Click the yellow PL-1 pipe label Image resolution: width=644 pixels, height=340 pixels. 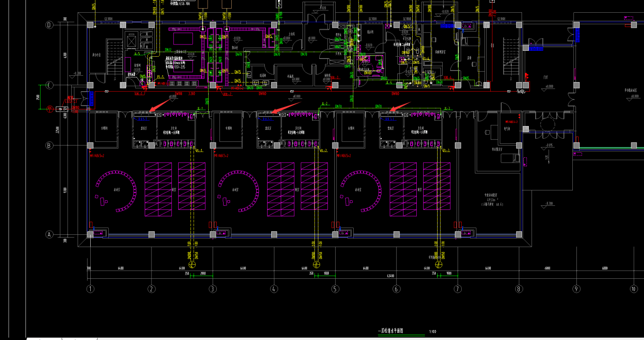pos(199,150)
